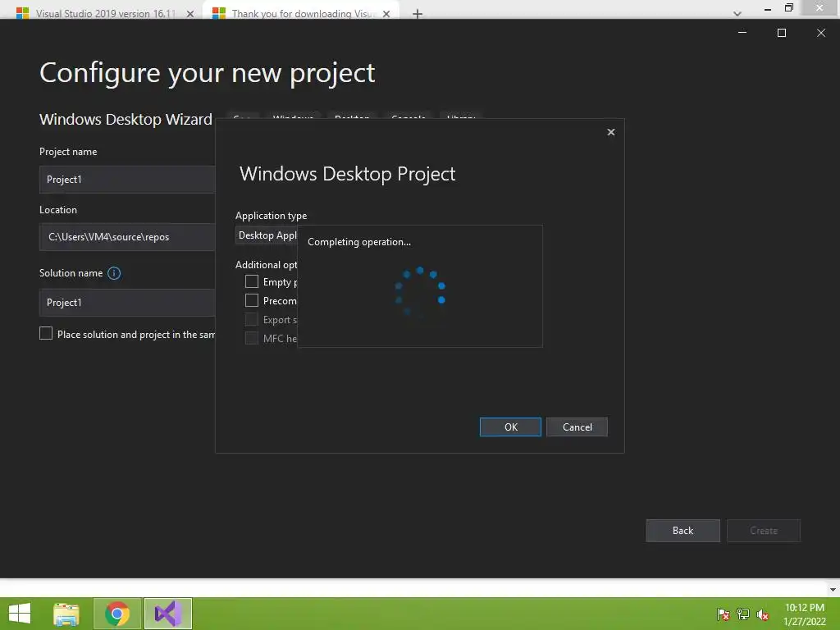840x630 pixels.
Task: Open a new browser tab
Action: point(418,14)
